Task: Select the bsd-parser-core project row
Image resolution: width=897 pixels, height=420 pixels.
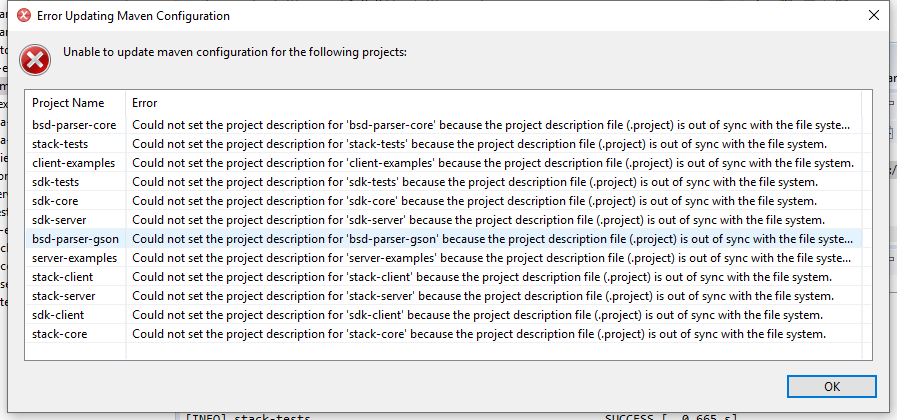Action: click(x=74, y=125)
